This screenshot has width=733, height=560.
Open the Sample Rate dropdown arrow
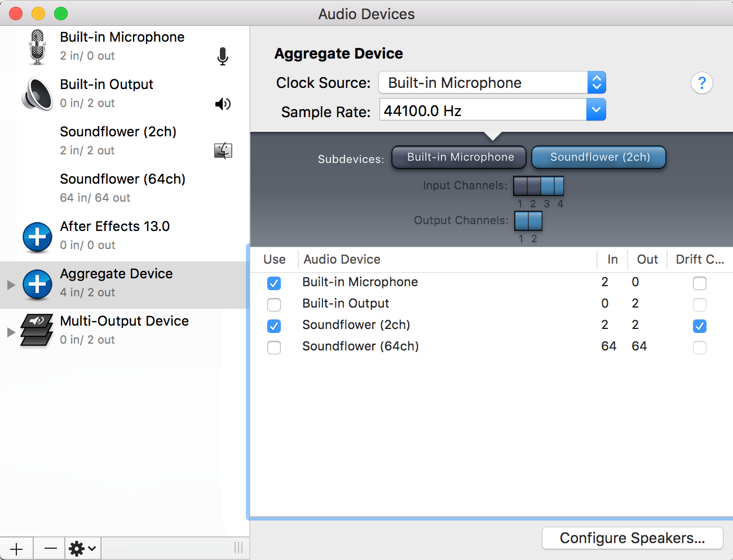tap(596, 110)
